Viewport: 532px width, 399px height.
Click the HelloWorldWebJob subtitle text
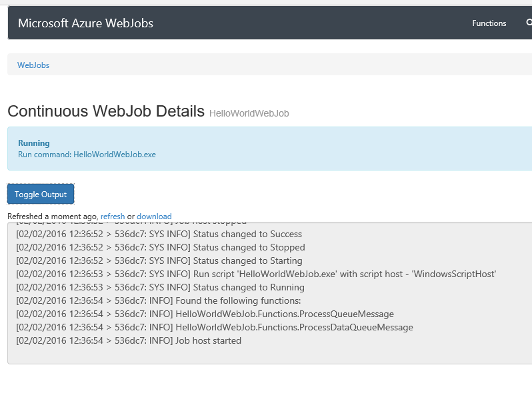click(249, 113)
